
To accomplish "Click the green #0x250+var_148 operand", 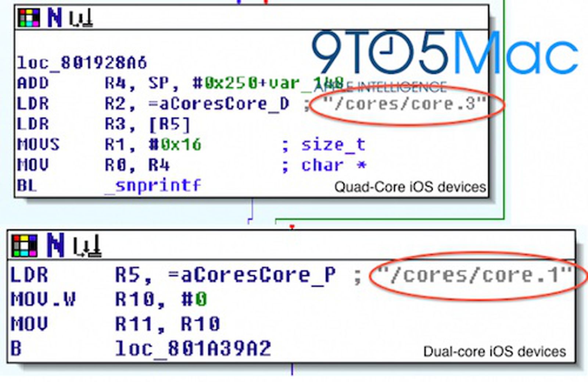I will click(257, 82).
